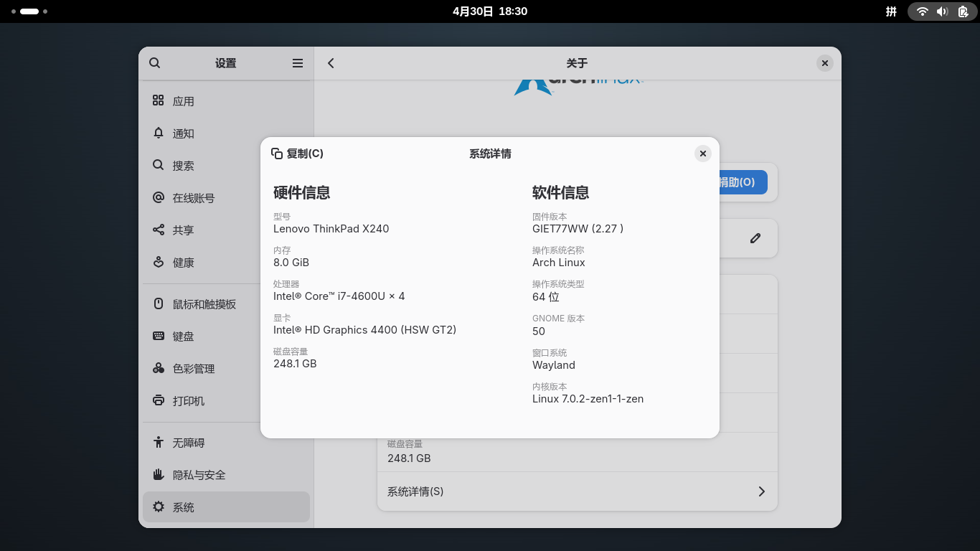Image resolution: width=980 pixels, height=551 pixels.
Task: Click the search icon in settings header
Action: [155, 63]
